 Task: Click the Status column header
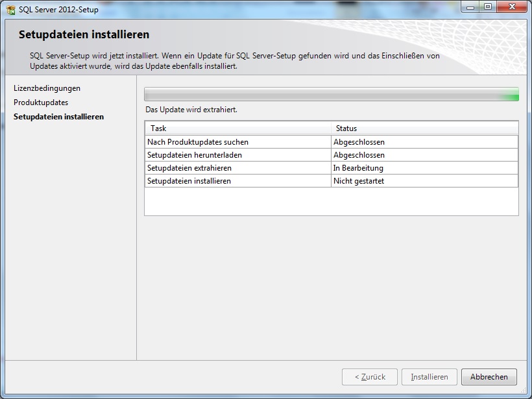click(424, 128)
